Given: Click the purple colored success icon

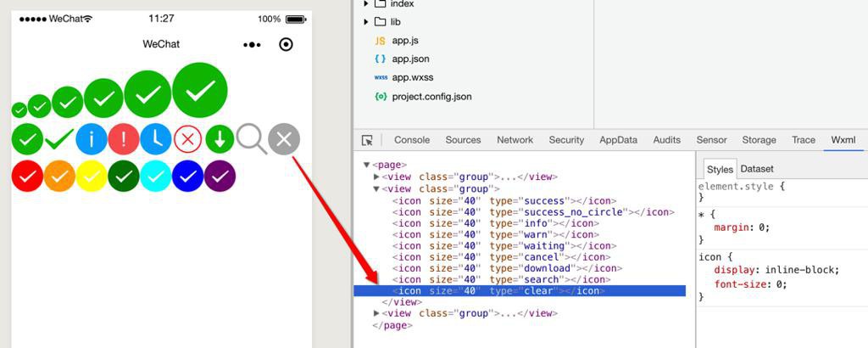Looking at the screenshot, I should (220, 177).
